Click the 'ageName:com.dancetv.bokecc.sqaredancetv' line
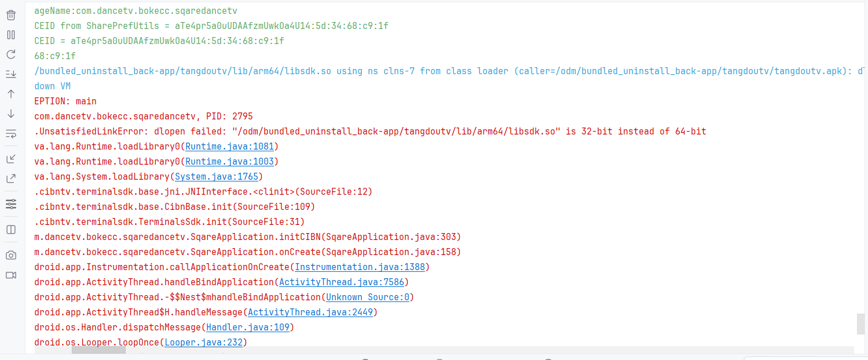 pyautogui.click(x=136, y=10)
